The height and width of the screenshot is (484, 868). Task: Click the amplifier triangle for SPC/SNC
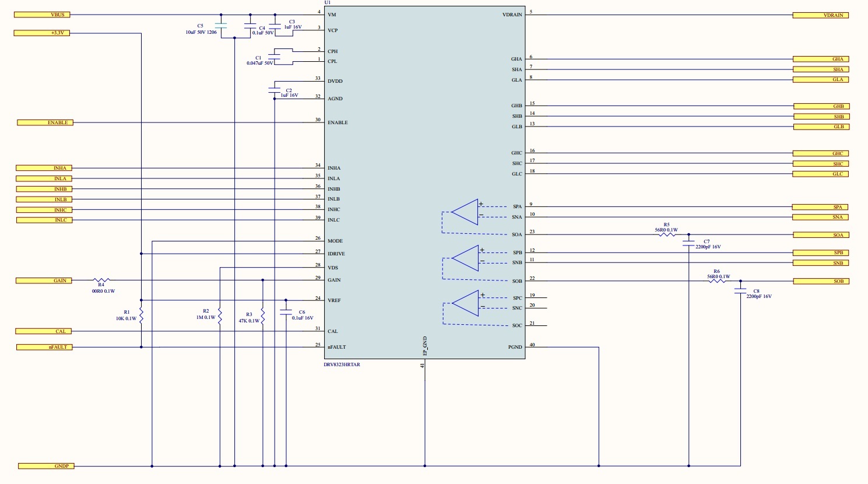pos(465,303)
